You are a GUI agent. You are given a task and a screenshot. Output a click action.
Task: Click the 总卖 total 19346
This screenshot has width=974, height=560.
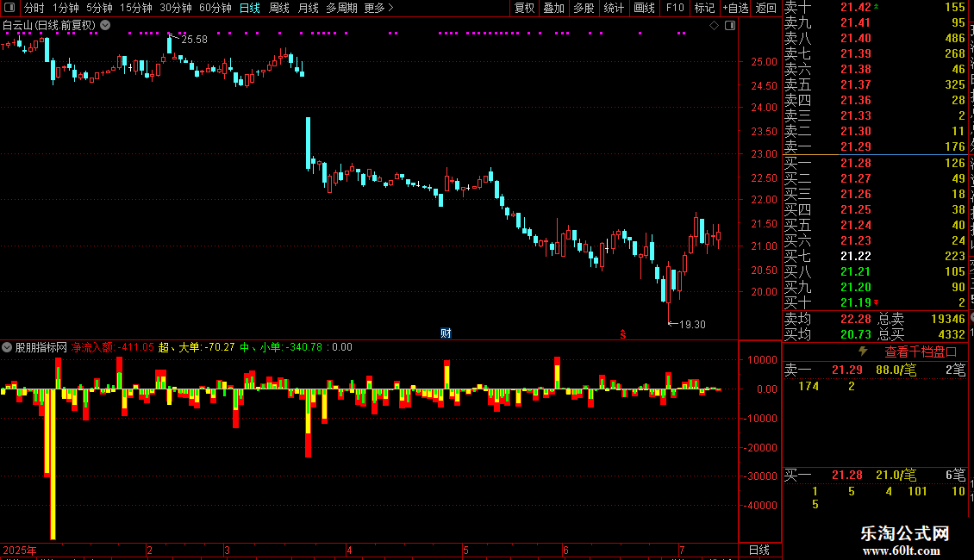[948, 319]
